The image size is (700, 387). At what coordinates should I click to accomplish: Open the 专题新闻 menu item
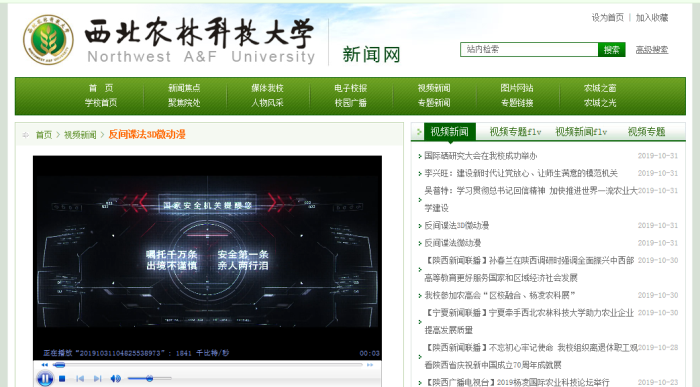coord(434,103)
